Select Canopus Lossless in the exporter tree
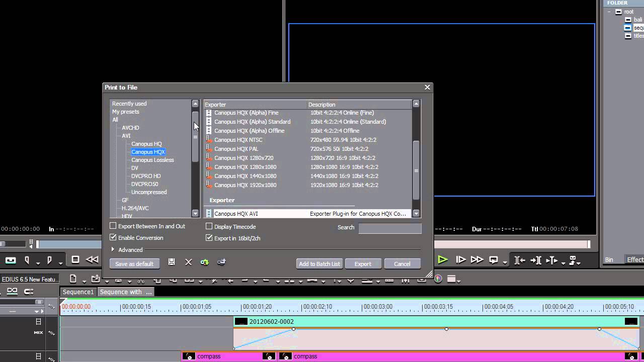This screenshot has width=644, height=362. point(152,160)
